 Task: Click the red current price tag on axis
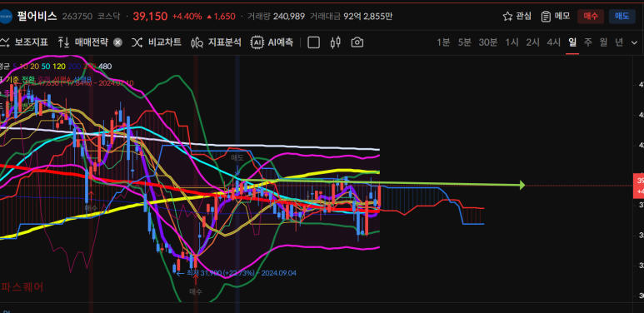(639, 186)
